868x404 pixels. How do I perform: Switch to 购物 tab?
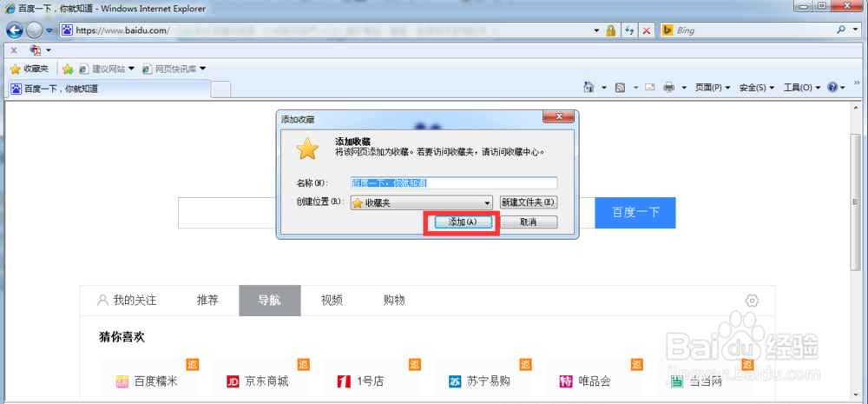coord(394,301)
